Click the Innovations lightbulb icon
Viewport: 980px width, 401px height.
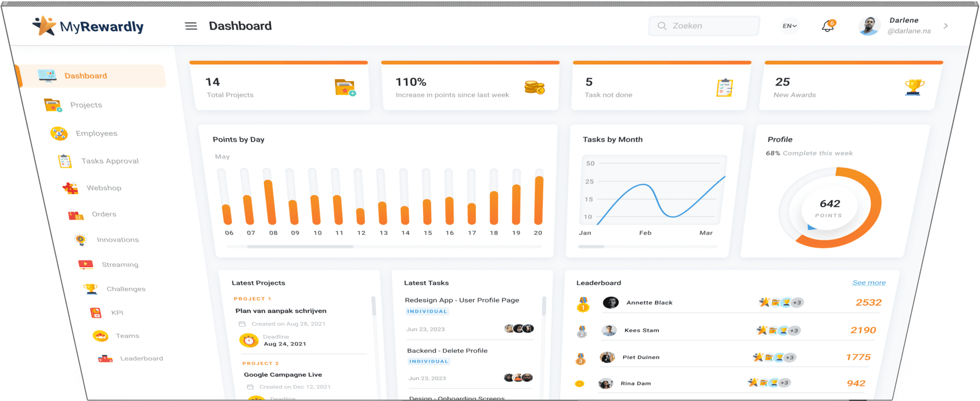[x=81, y=239]
